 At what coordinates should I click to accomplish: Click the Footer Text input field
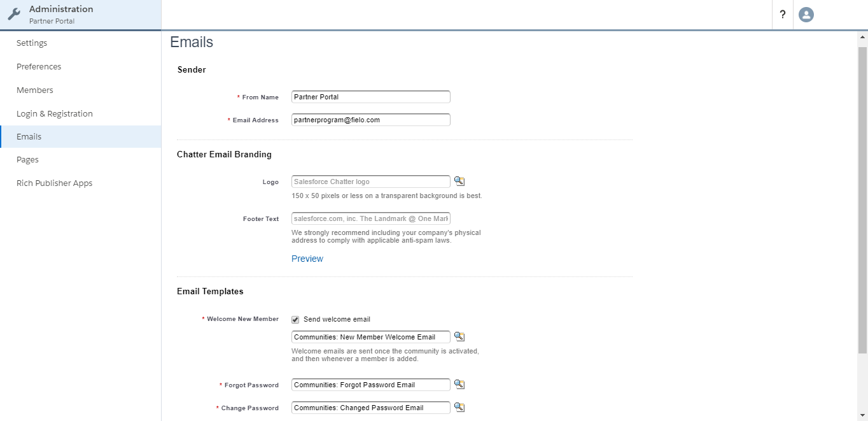pos(371,218)
